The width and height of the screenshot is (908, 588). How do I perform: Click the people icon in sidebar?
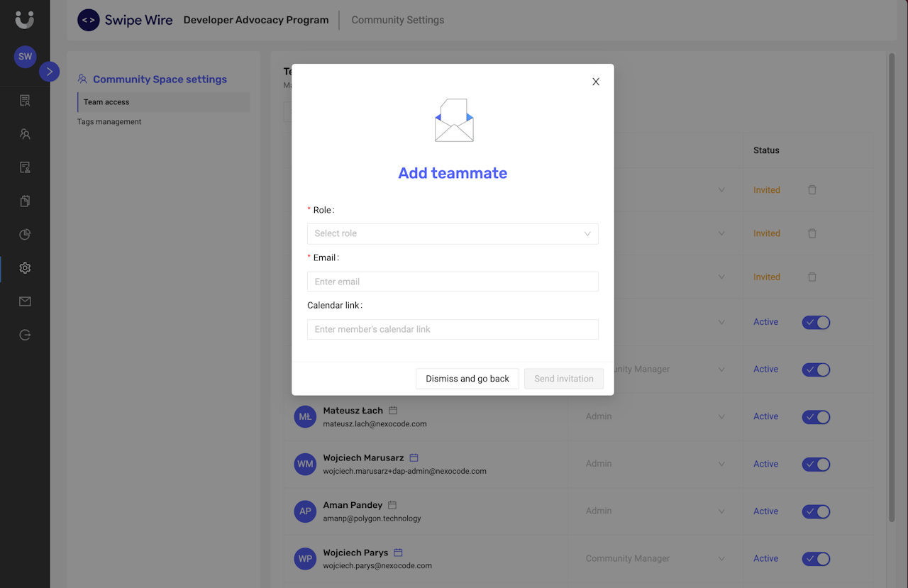25,134
